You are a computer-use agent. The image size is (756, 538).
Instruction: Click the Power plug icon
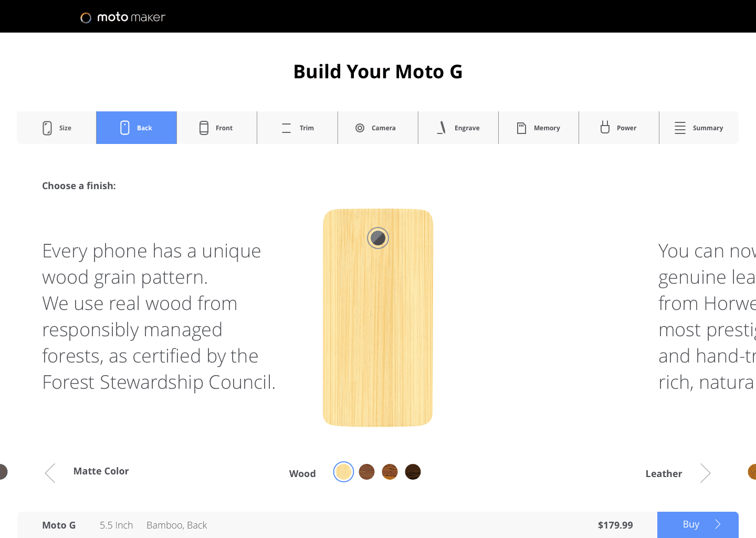pyautogui.click(x=605, y=127)
